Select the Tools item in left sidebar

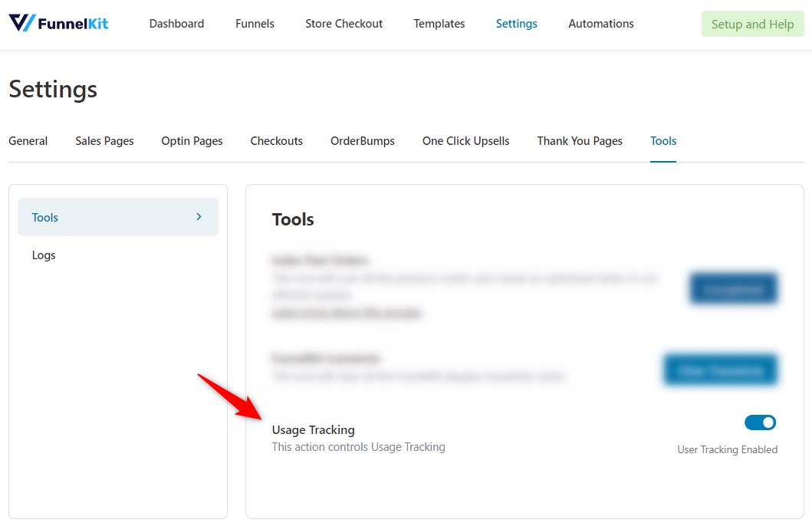[x=45, y=218]
